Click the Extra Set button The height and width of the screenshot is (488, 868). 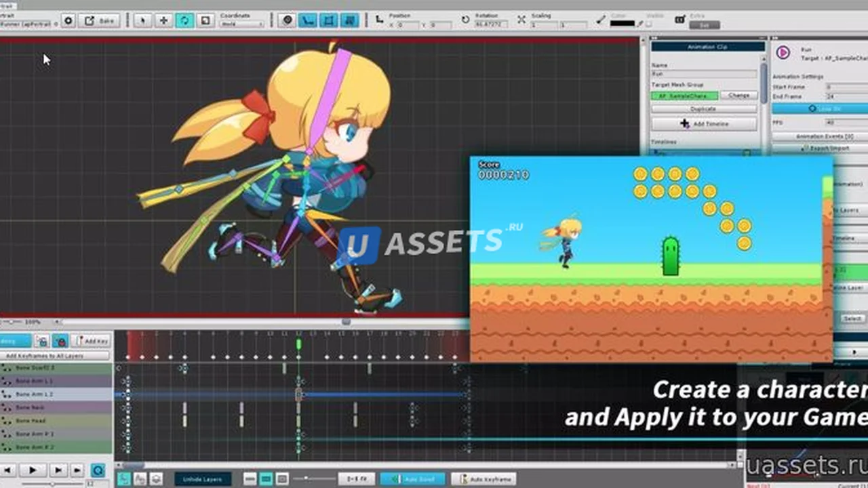705,25
